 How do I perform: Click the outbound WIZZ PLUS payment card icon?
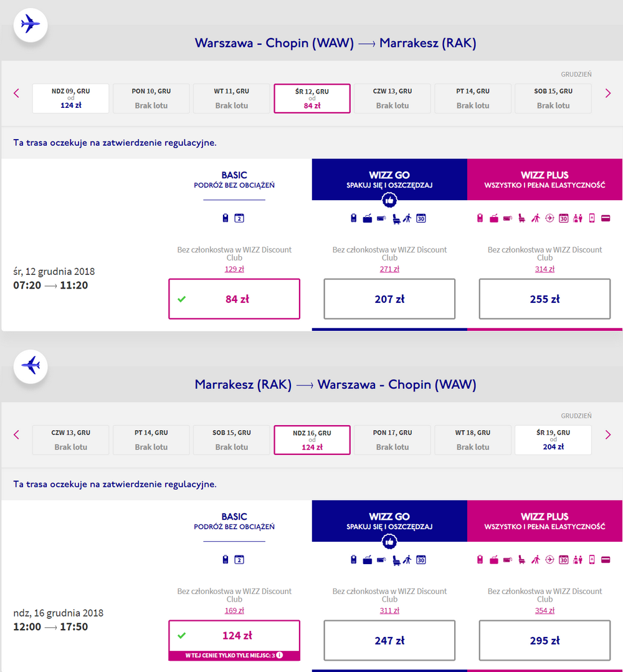tap(606, 218)
